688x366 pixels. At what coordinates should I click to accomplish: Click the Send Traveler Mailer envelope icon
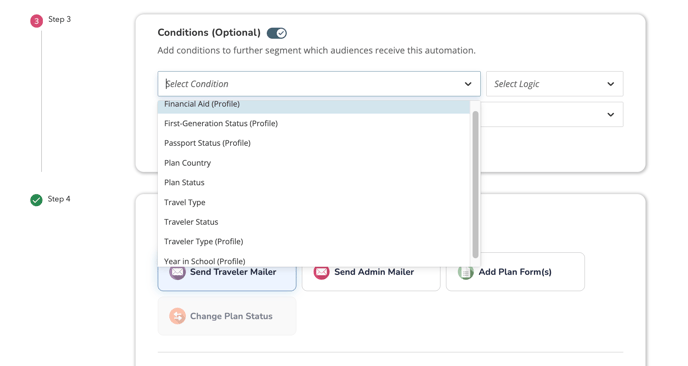pyautogui.click(x=177, y=272)
